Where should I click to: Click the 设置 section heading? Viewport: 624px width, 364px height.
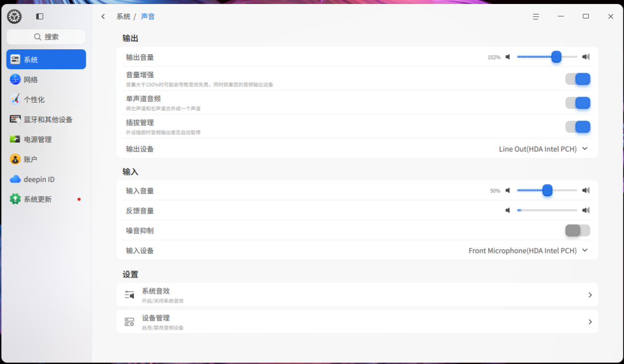[x=131, y=274]
